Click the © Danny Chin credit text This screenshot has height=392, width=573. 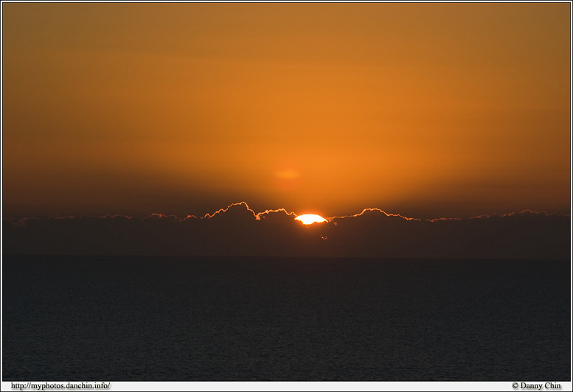536,386
